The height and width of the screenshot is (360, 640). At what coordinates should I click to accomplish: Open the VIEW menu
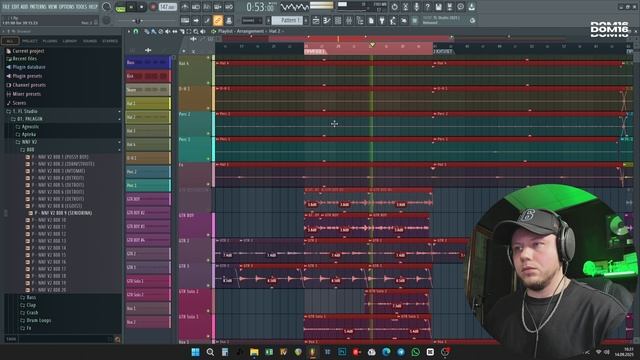pos(53,7)
